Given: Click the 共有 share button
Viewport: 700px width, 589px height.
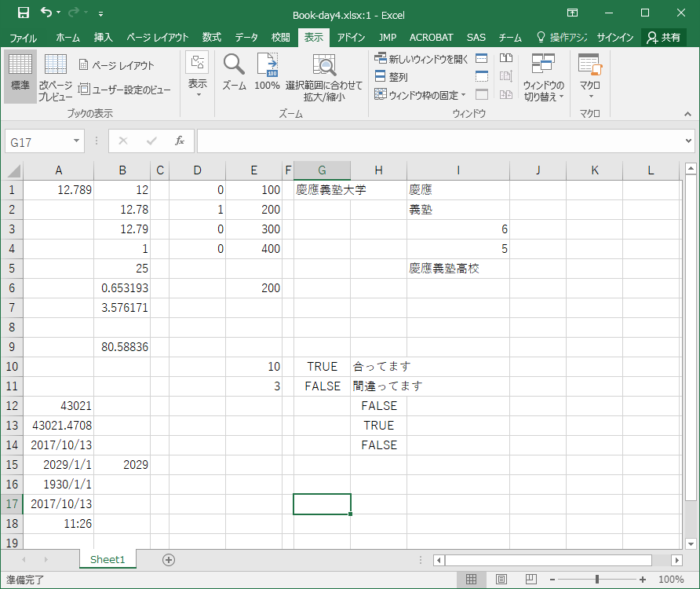Looking at the screenshot, I should pos(663,38).
